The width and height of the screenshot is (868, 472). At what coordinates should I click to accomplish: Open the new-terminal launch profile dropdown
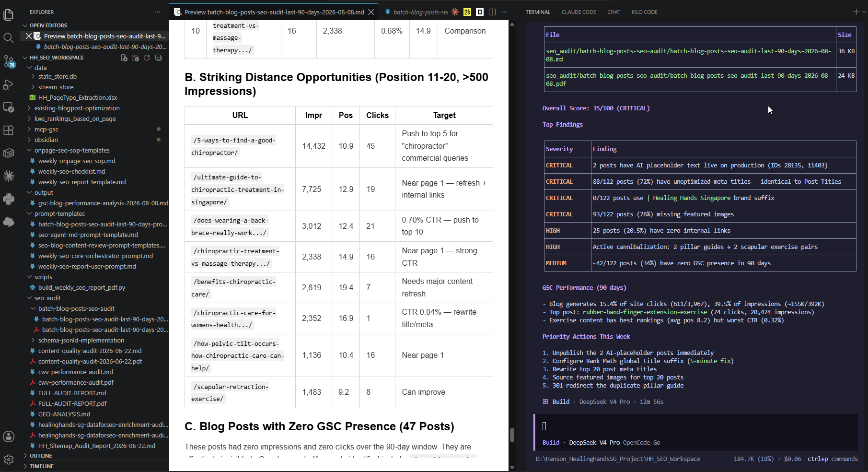(864, 12)
